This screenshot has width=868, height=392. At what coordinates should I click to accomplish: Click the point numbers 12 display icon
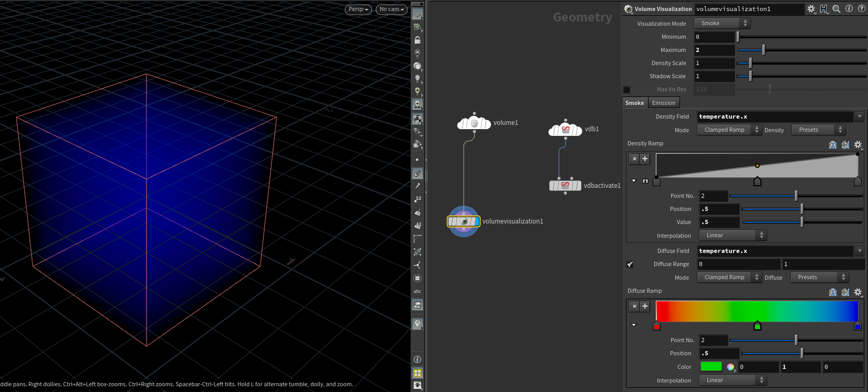click(417, 199)
